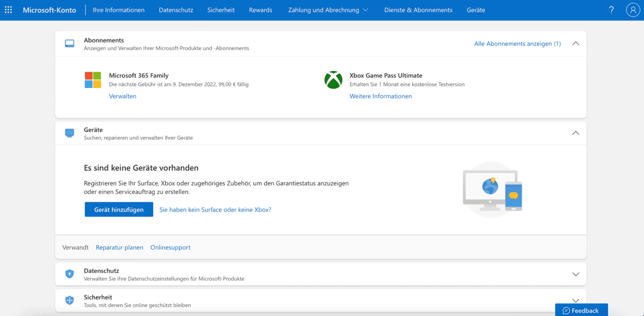
Task: Click the Datenschutz section heading text
Action: pos(101,270)
